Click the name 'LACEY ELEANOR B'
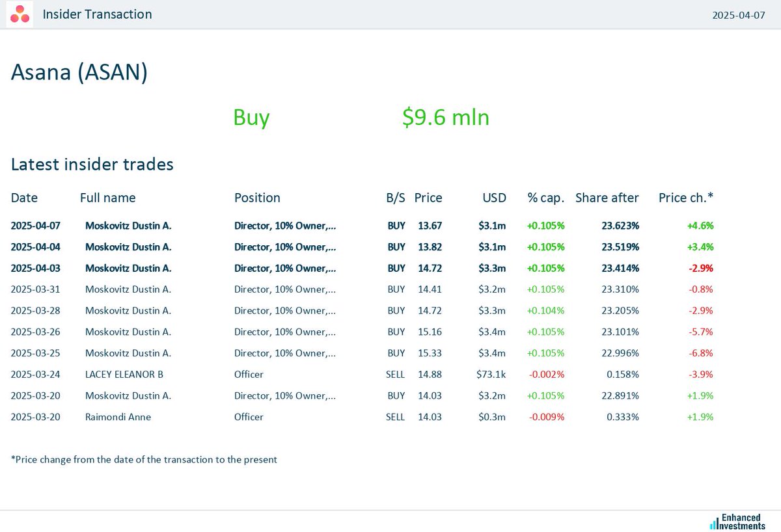781x532 pixels. coord(124,375)
